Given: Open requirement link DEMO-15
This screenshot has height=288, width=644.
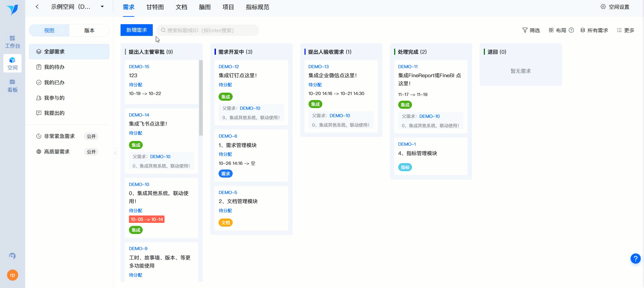Looking at the screenshot, I should click(x=139, y=66).
